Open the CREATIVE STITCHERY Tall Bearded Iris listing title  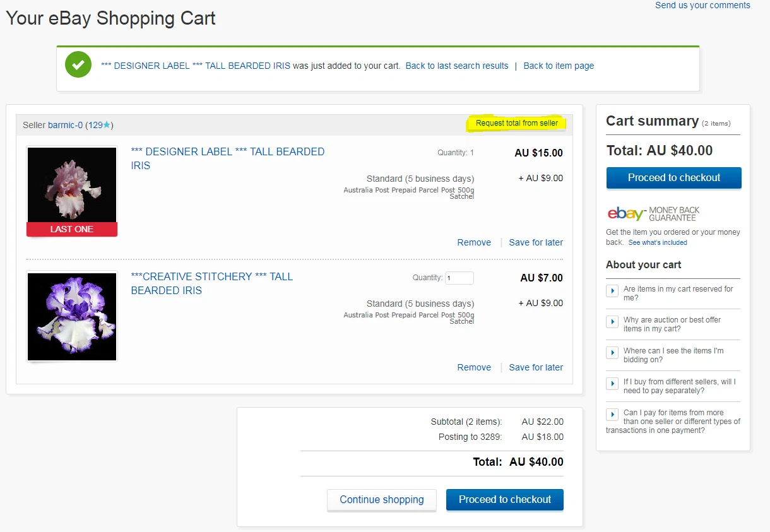pos(212,283)
